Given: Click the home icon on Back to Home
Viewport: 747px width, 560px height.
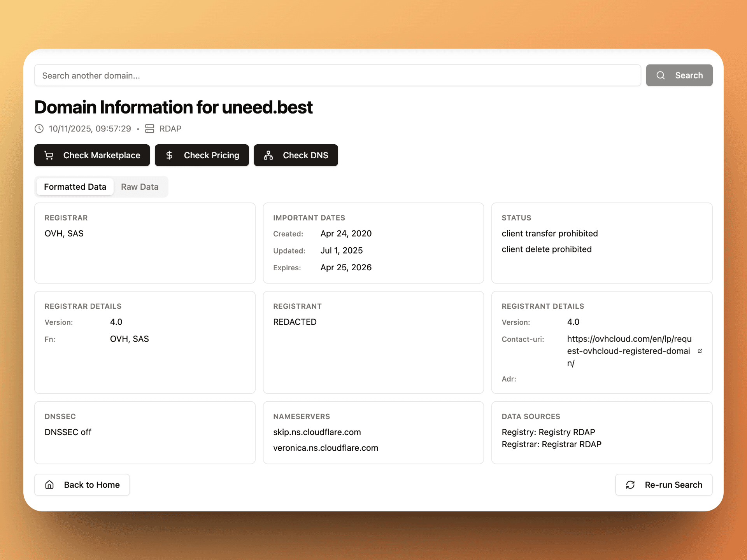Looking at the screenshot, I should 49,485.
